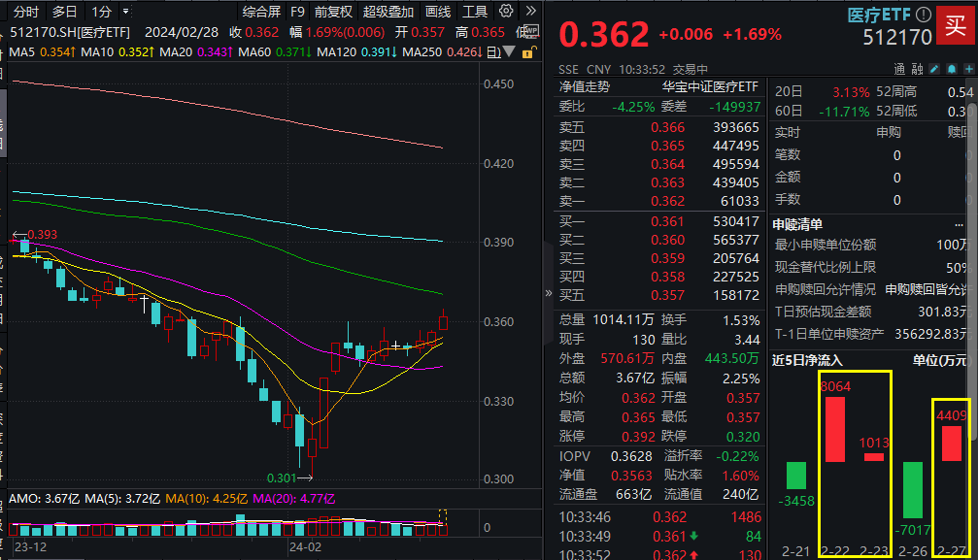This screenshot has height=560, width=978.
Task: Open the settings gear in the toolbar
Action: (506, 11)
